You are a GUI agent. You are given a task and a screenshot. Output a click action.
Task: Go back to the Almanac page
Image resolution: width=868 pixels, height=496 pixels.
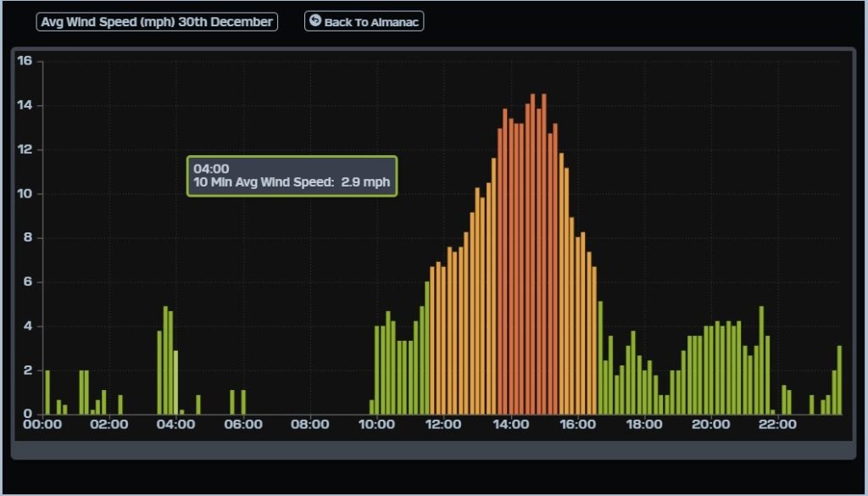tap(364, 21)
